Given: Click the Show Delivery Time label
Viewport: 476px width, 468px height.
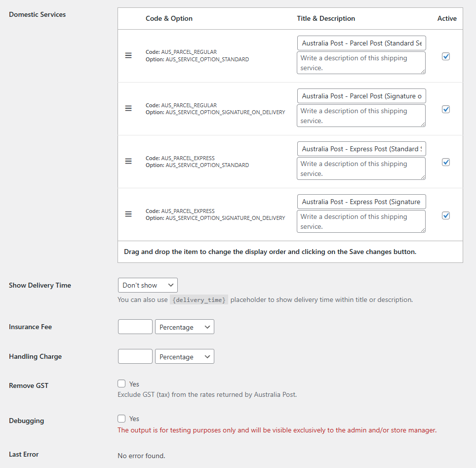Looking at the screenshot, I should click(40, 285).
